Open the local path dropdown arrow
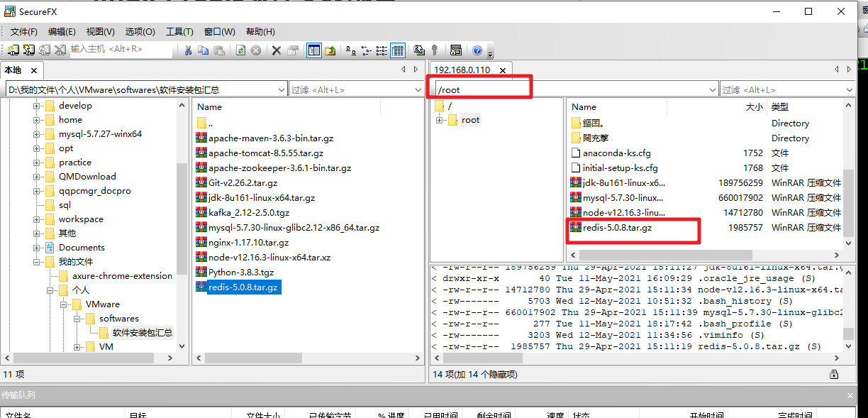The height and width of the screenshot is (418, 868). [x=282, y=89]
